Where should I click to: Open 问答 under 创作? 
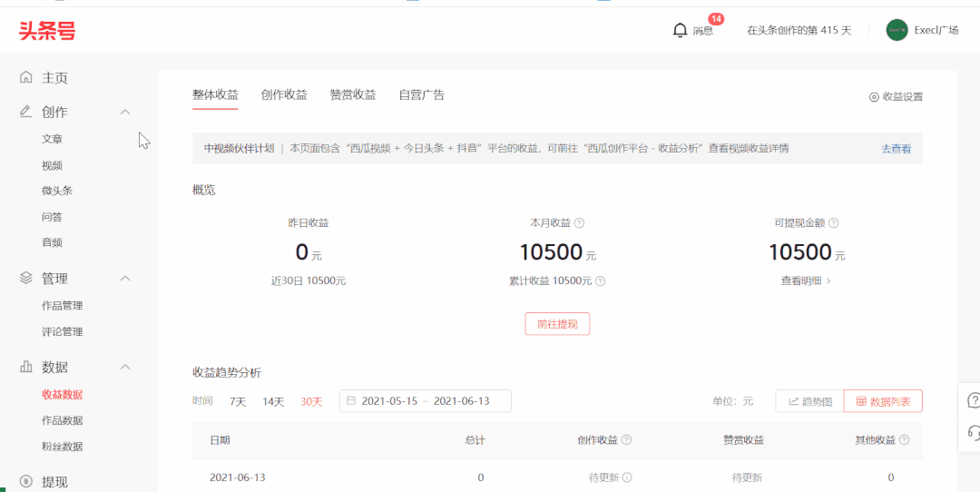(x=52, y=217)
